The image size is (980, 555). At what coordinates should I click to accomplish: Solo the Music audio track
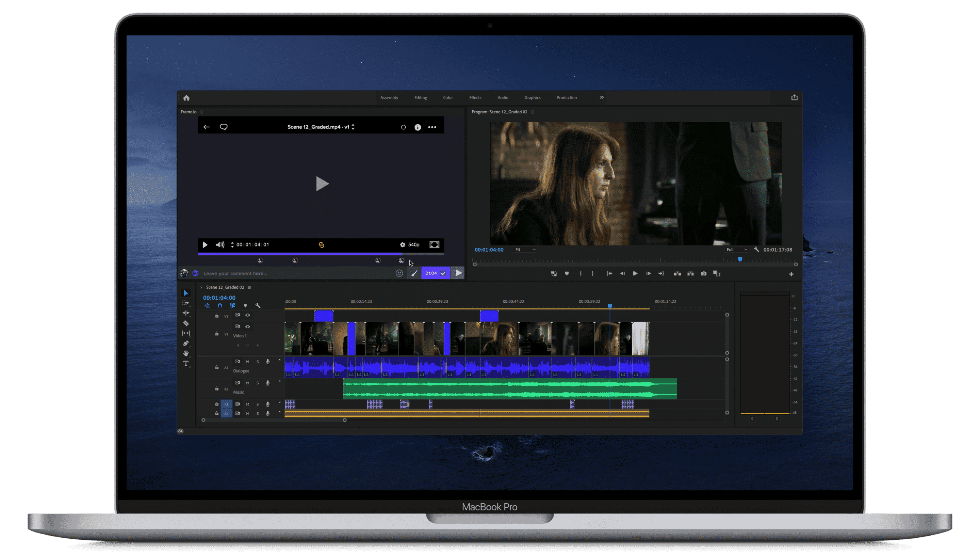click(258, 383)
